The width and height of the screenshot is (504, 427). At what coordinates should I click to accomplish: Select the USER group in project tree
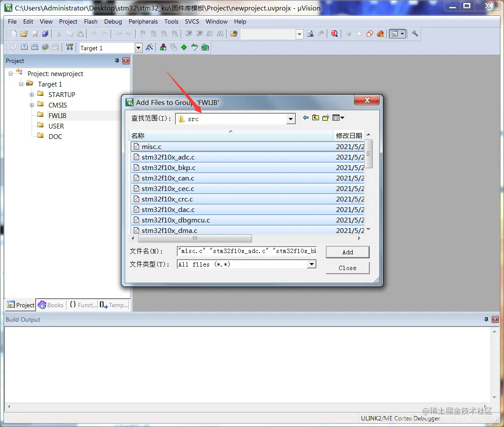(x=56, y=126)
